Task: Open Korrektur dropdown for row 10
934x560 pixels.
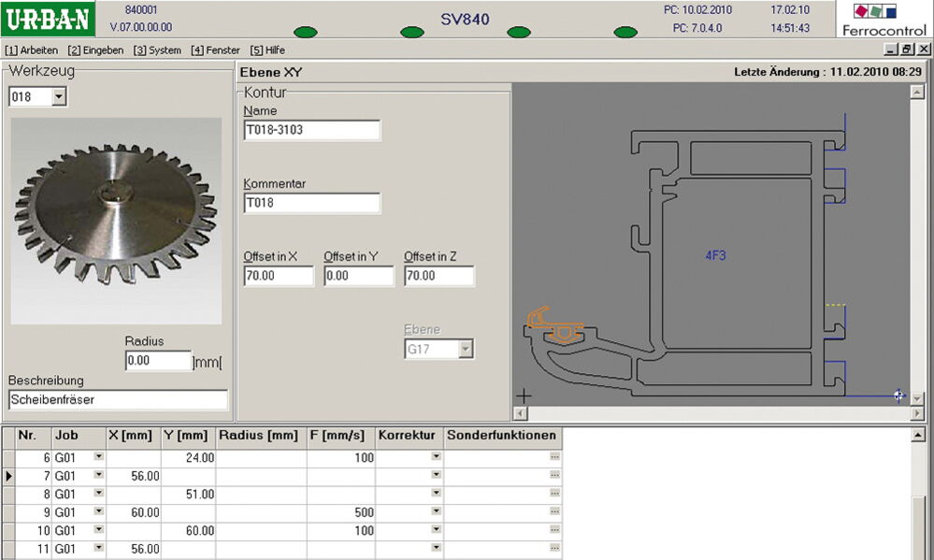Action: [x=436, y=530]
